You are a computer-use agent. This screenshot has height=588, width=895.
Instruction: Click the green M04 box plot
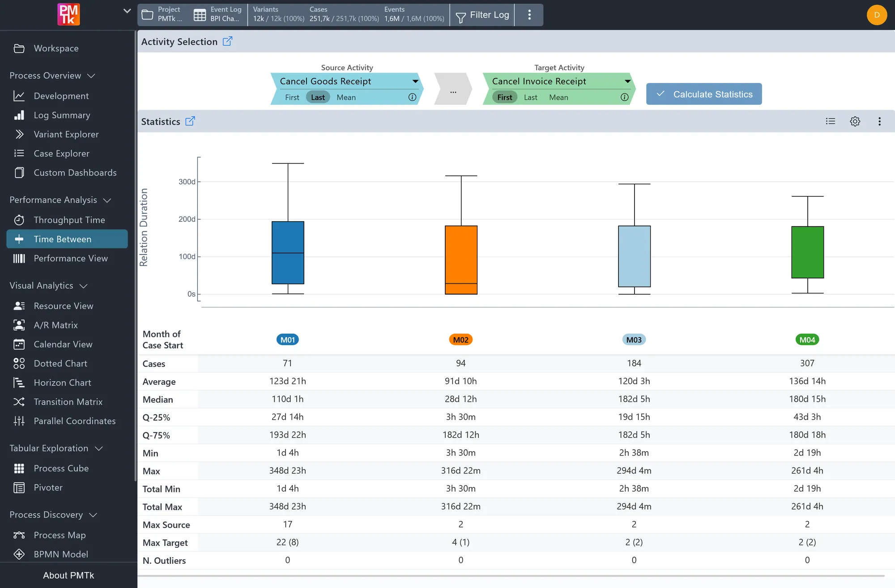[x=807, y=252]
